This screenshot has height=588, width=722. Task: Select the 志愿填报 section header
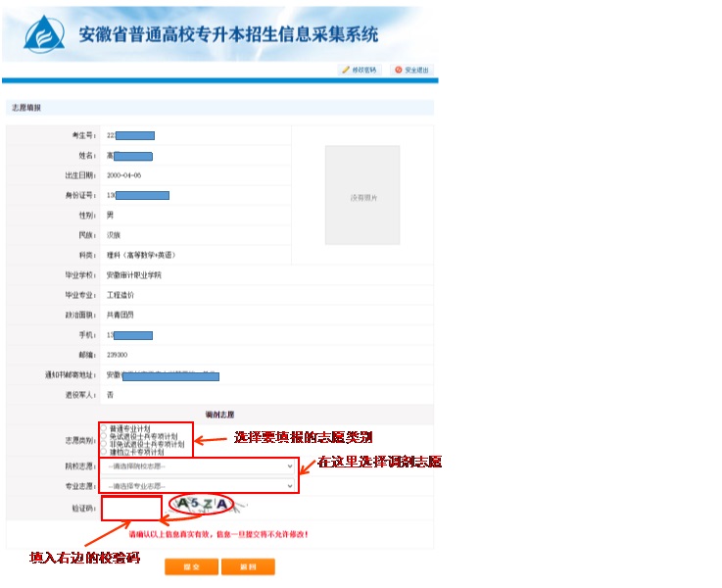coord(26,107)
